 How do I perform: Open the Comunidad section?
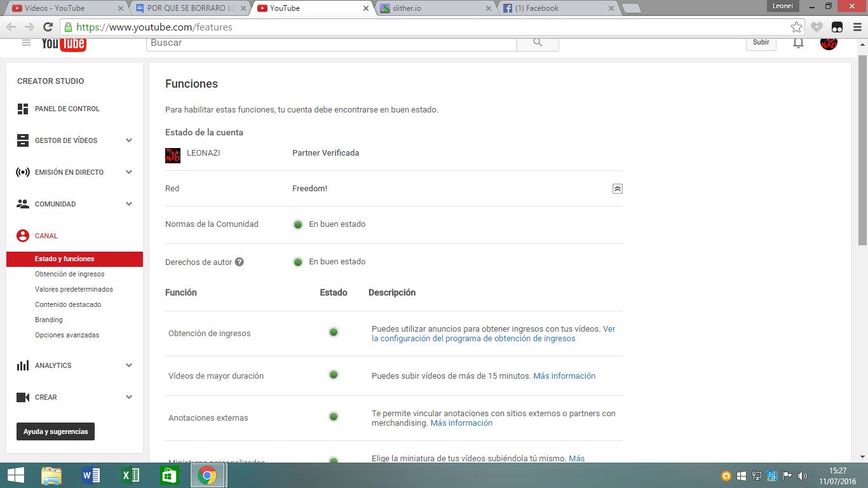[55, 204]
